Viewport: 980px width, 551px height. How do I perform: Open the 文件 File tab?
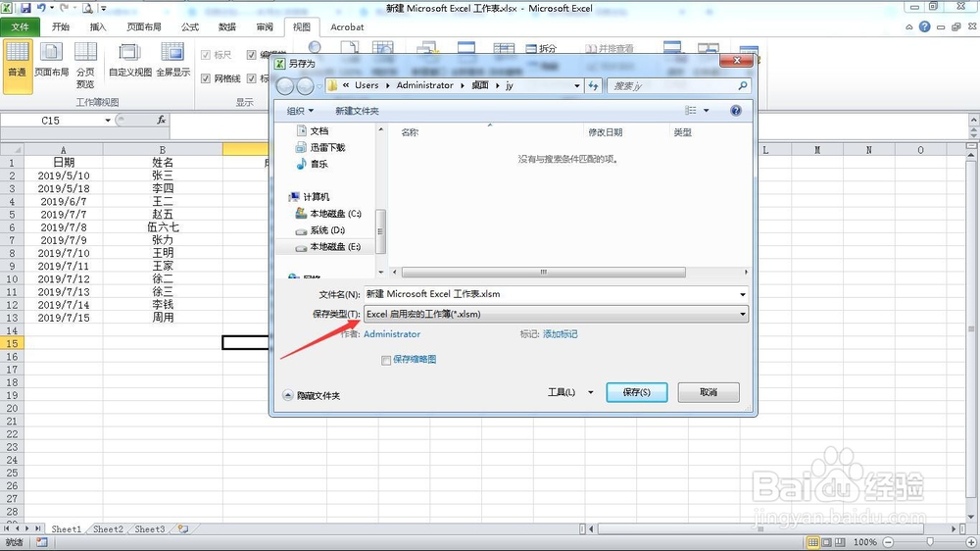pyautogui.click(x=20, y=26)
